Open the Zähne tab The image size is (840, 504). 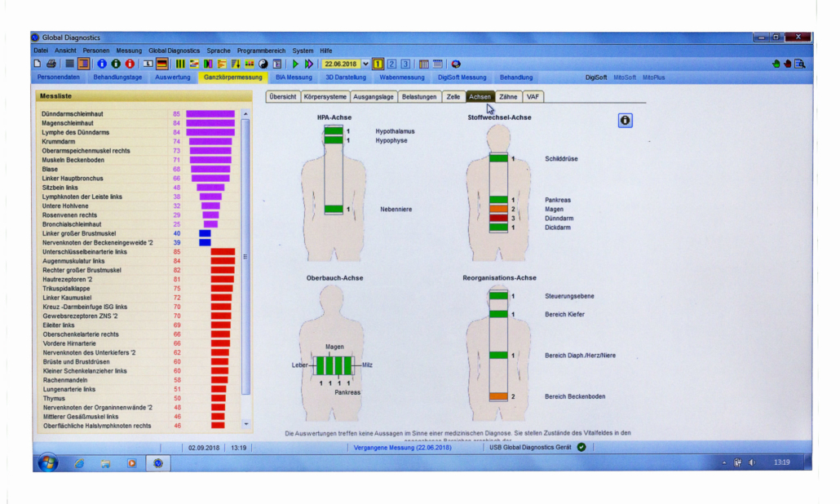pos(508,97)
